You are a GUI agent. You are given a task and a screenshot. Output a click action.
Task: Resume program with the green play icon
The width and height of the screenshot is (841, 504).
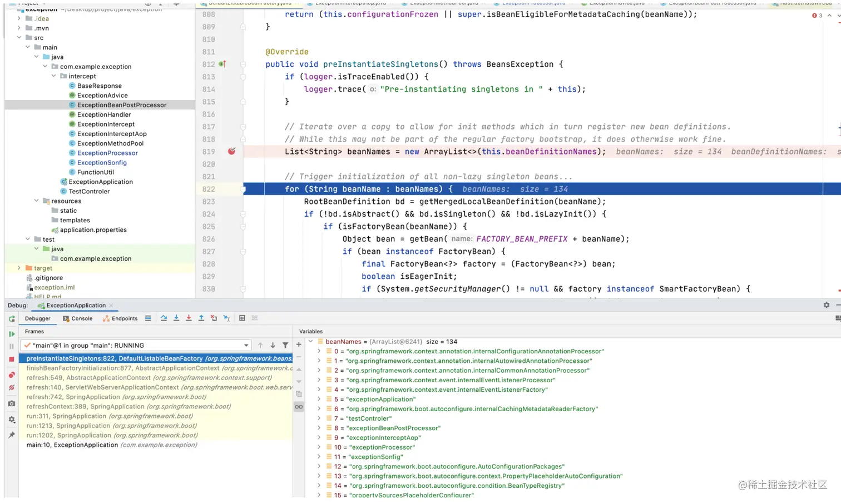point(12,334)
